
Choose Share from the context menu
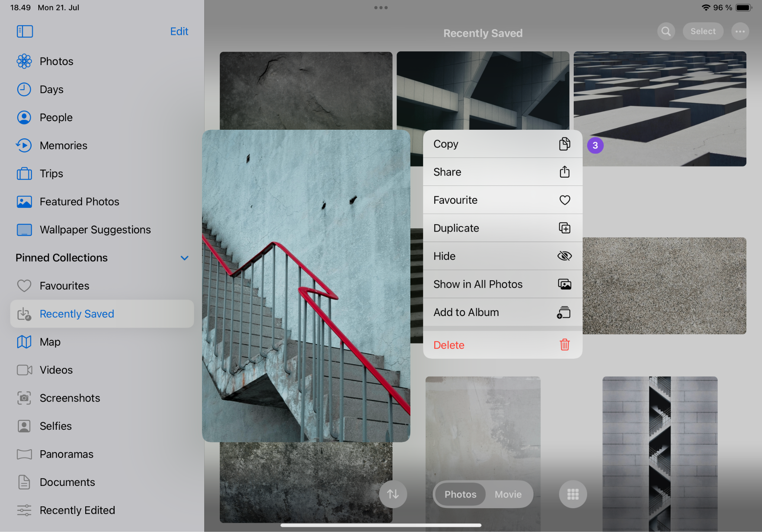(503, 172)
